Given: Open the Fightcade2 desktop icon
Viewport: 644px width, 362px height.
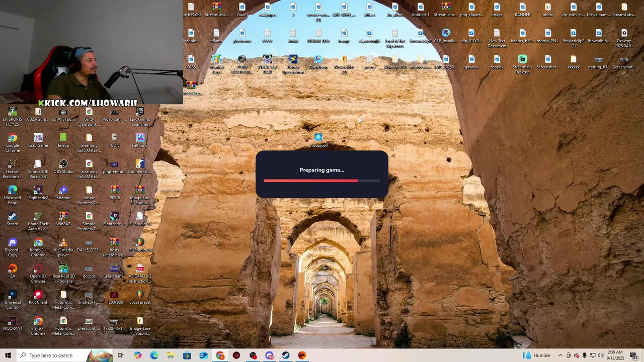Looking at the screenshot, I should coord(38,193).
